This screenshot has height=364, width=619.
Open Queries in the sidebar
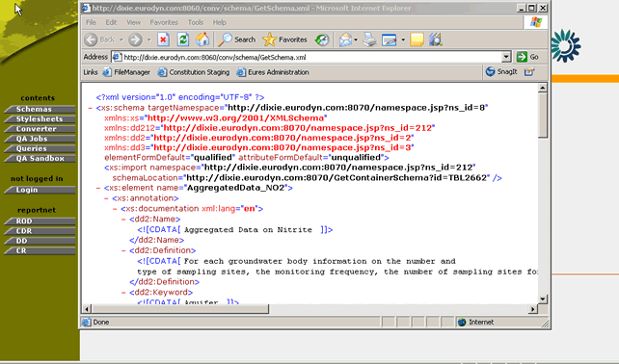(40, 148)
